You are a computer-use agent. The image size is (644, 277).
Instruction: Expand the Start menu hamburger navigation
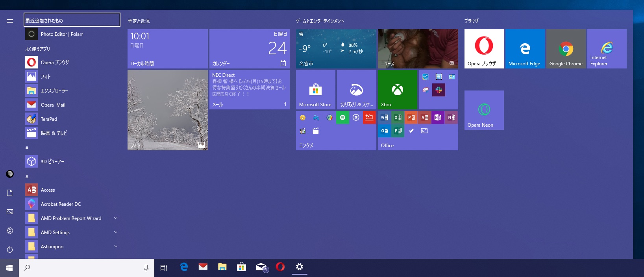(x=10, y=21)
